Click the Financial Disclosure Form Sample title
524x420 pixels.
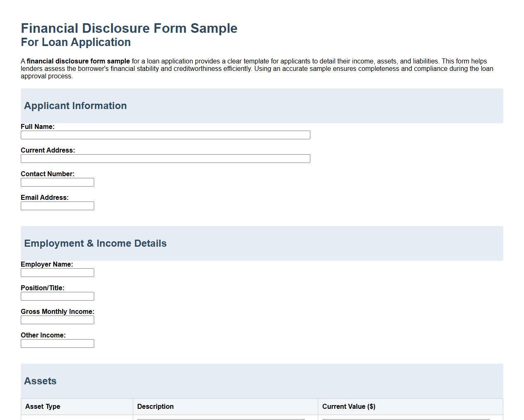129,28
